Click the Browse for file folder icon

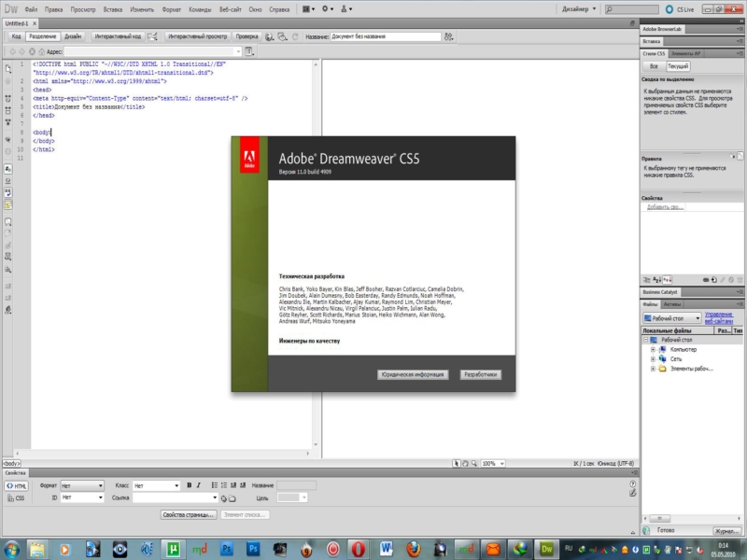(232, 498)
